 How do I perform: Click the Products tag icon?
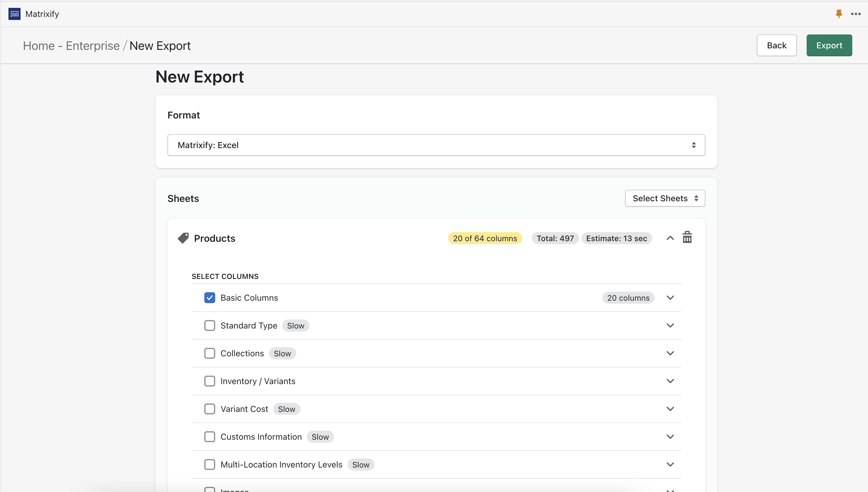pos(183,238)
